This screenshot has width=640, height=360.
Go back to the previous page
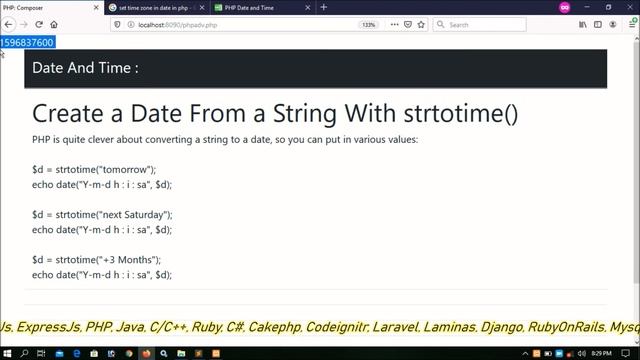tap(9, 24)
